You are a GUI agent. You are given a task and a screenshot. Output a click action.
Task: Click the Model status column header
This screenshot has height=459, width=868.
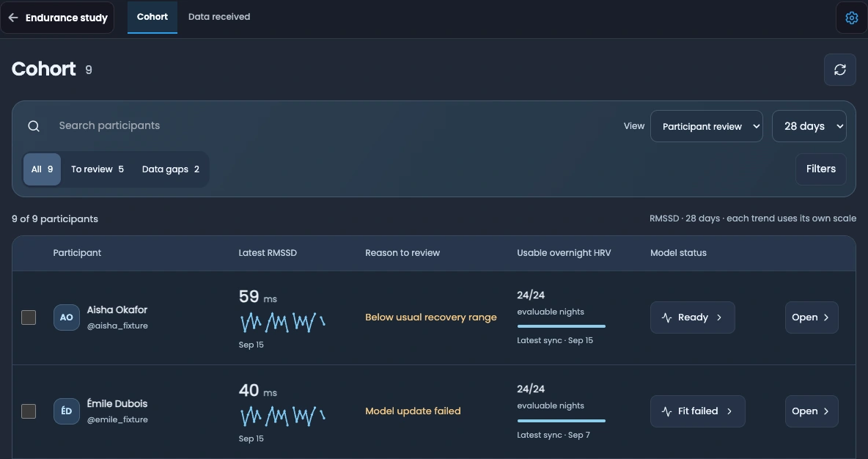(678, 253)
